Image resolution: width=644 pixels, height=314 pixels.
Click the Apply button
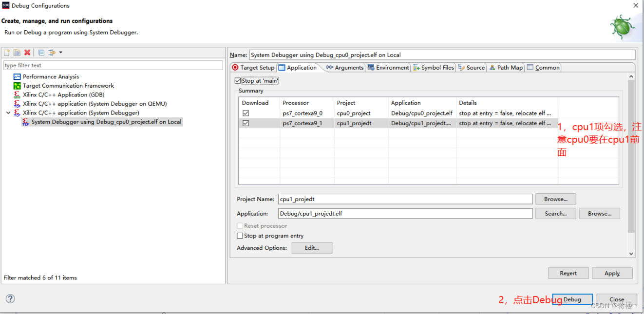(x=612, y=273)
